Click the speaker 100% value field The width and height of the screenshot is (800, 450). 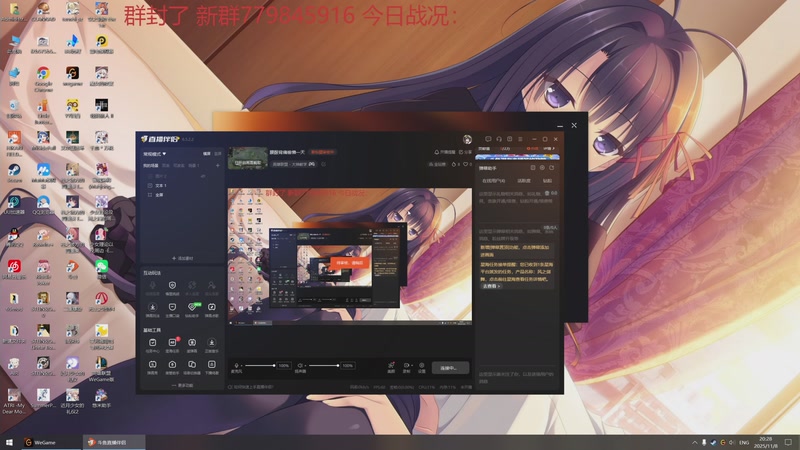pos(347,365)
